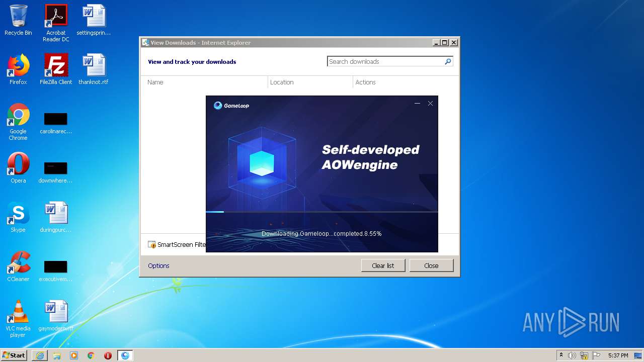Open Action Center flag icon
This screenshot has width=644, height=362.
point(596,355)
